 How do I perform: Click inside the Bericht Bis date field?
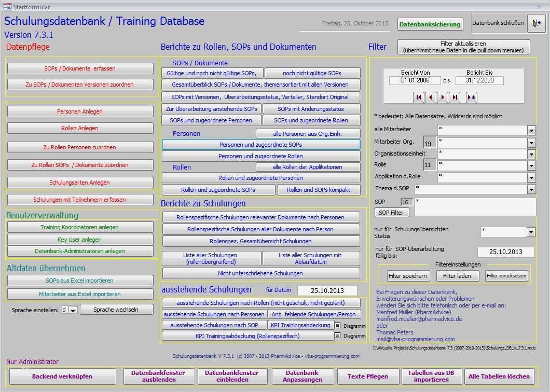click(x=480, y=80)
